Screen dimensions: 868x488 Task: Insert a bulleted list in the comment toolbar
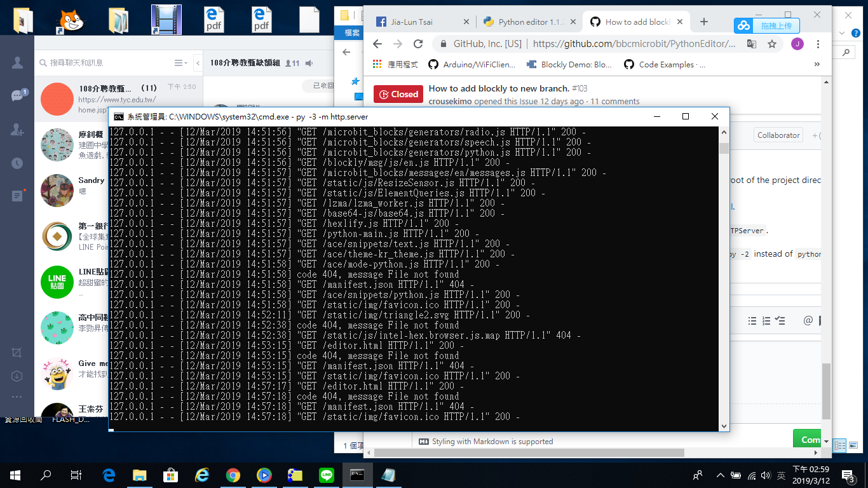[752, 320]
